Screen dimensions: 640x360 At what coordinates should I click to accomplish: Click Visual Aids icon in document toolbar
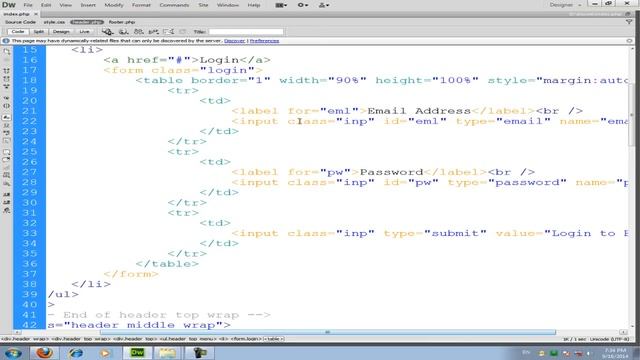click(x=168, y=31)
